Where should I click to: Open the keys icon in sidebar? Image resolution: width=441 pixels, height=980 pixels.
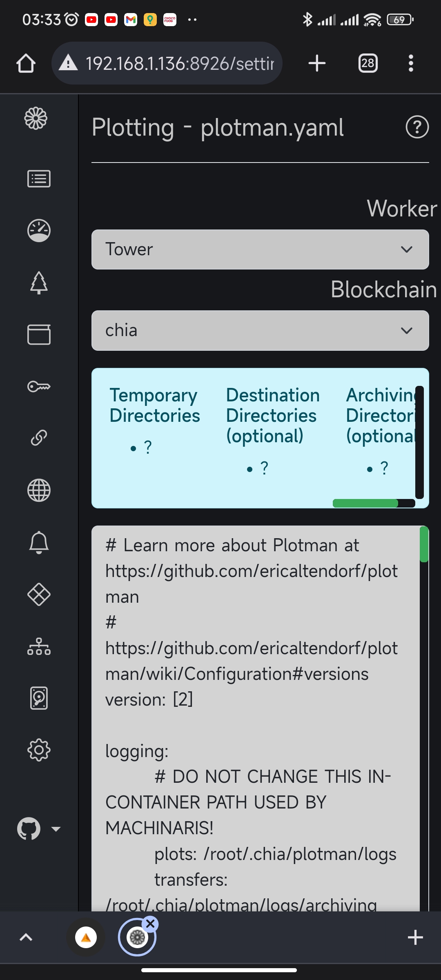(39, 386)
